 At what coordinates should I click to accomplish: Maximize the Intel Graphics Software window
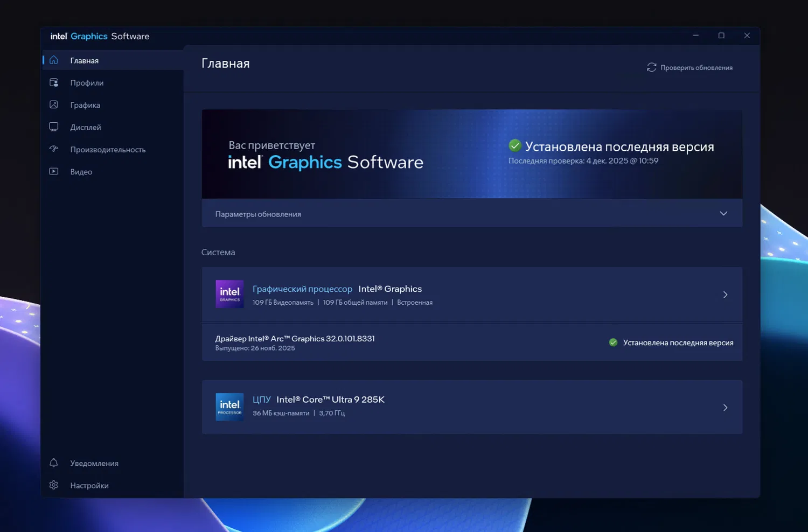coord(721,36)
